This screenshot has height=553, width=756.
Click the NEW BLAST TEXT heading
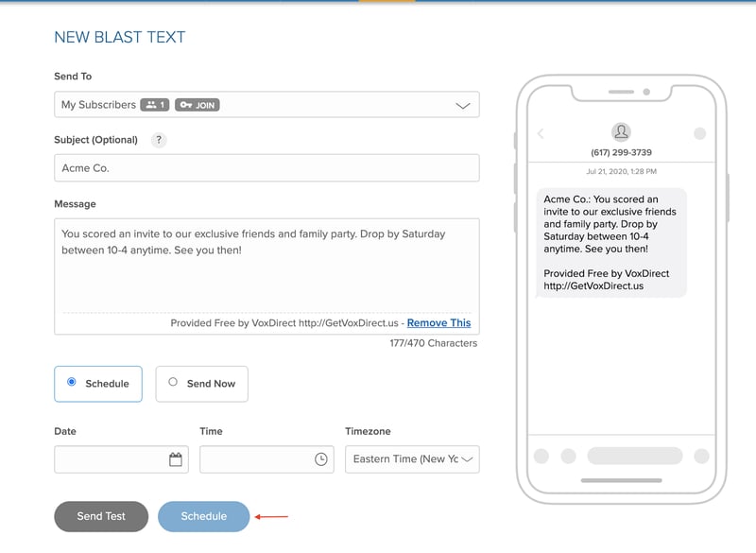tap(120, 37)
